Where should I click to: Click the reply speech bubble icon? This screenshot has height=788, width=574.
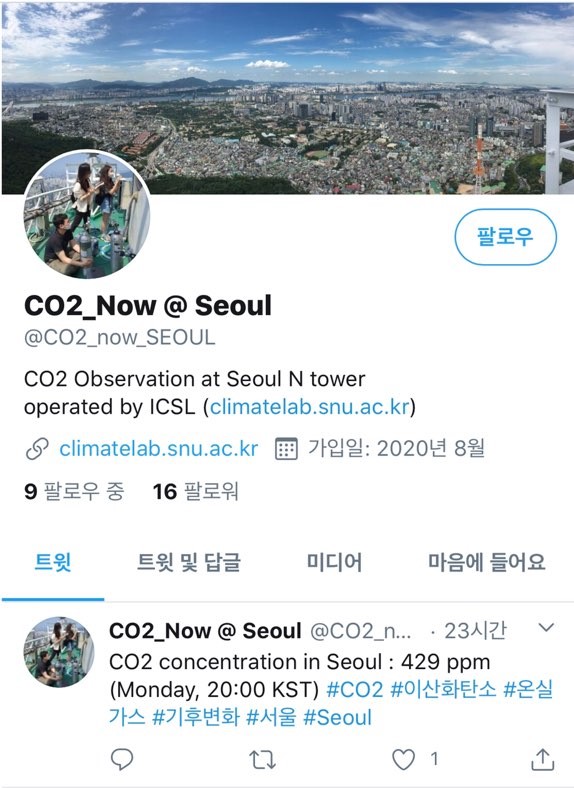[122, 759]
